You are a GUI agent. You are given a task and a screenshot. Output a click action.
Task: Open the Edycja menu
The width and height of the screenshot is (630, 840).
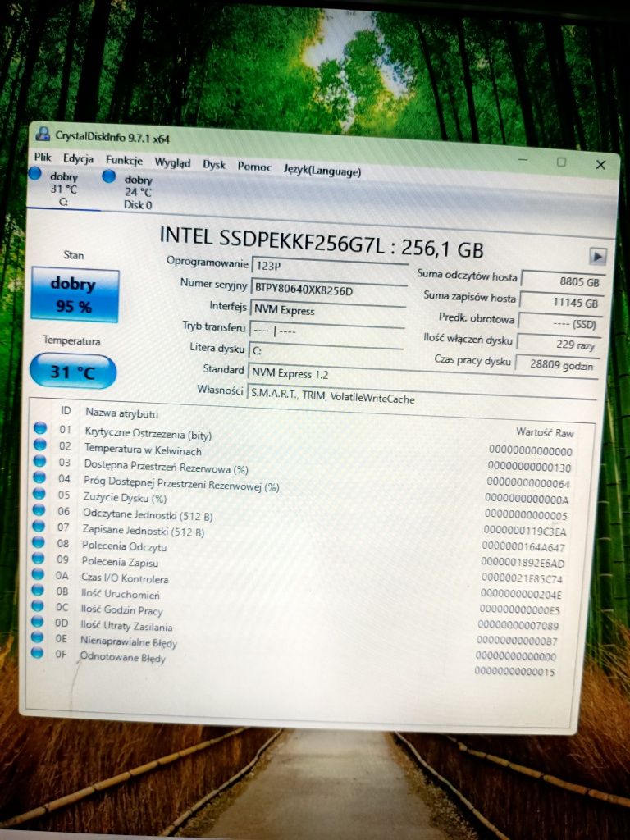click(78, 158)
